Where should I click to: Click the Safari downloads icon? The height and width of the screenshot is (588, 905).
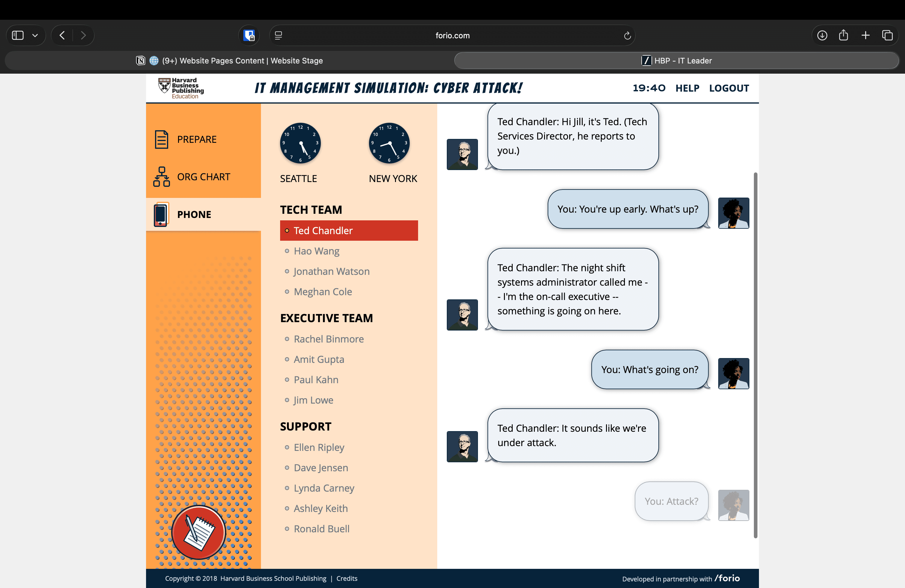(x=822, y=35)
